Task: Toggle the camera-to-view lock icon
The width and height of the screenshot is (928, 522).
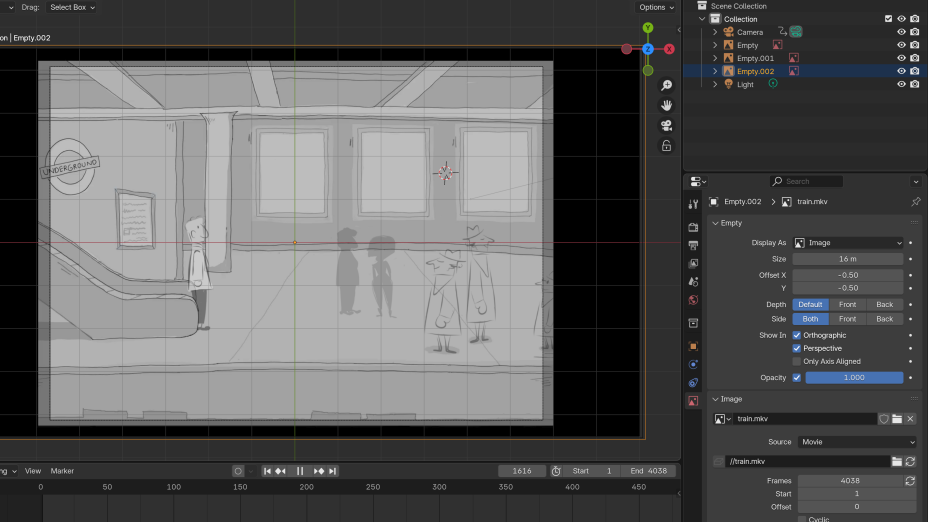Action: [x=666, y=146]
